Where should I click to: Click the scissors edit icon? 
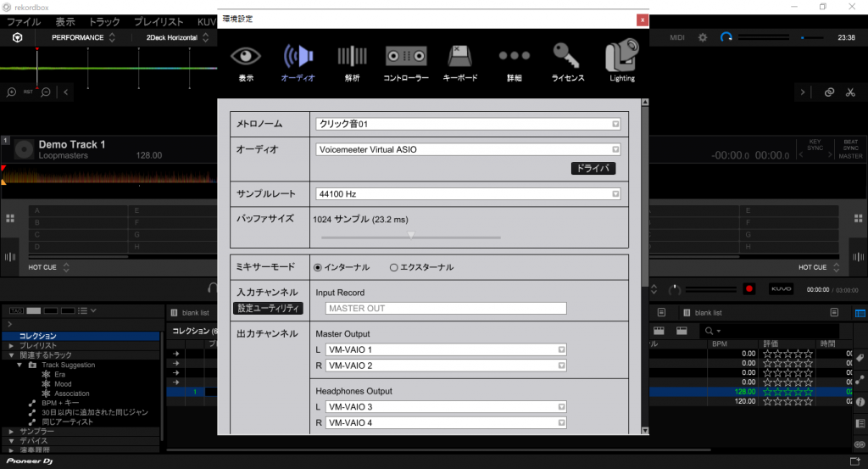pos(851,92)
